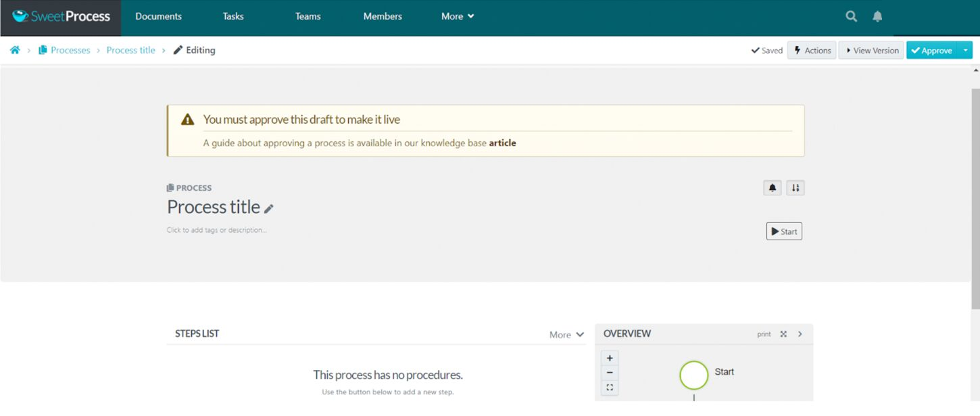
Task: Expand the Steps List More dropdown
Action: click(x=566, y=334)
